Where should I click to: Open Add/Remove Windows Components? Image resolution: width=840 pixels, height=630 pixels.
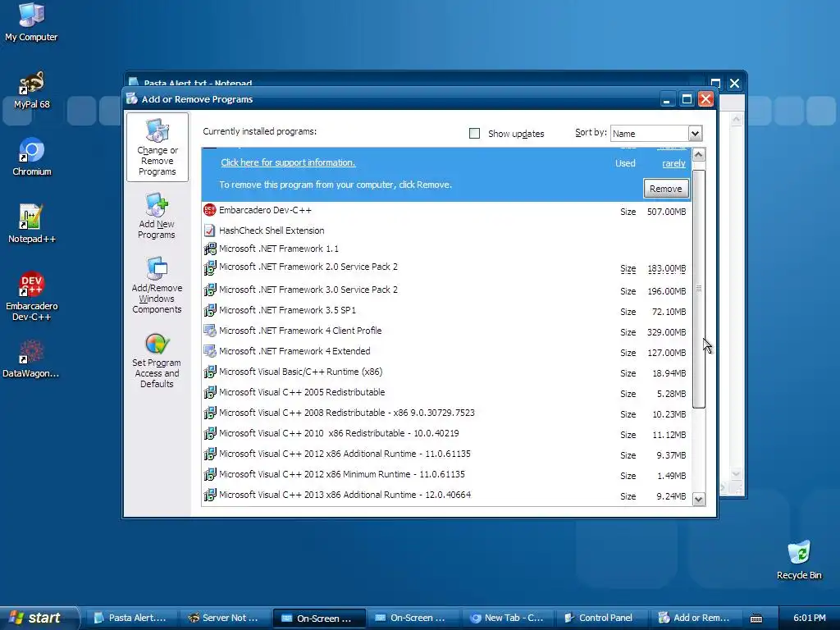click(x=157, y=285)
